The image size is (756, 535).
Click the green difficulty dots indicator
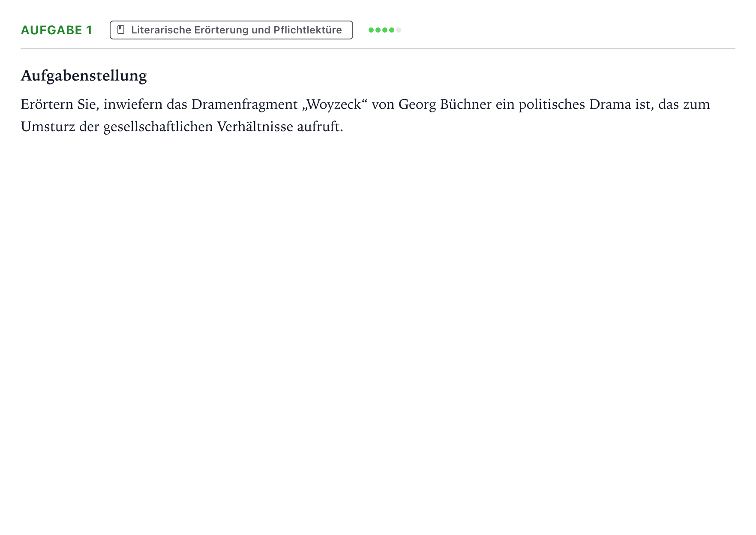(385, 30)
